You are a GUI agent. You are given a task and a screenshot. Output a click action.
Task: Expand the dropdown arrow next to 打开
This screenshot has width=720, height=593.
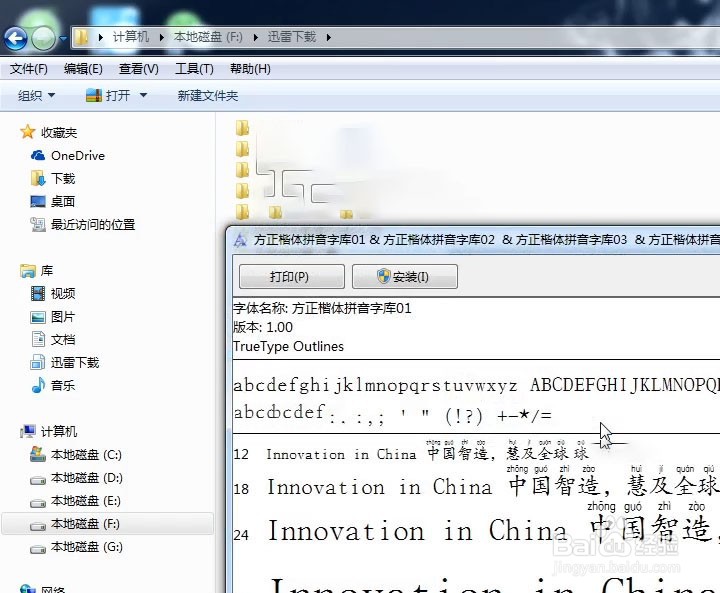pos(143,96)
